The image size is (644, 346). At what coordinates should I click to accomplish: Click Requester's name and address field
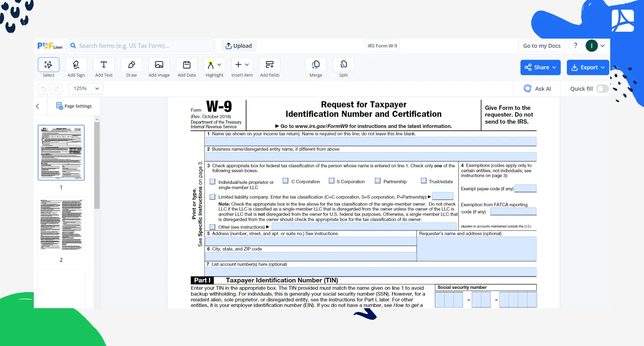[x=477, y=249]
